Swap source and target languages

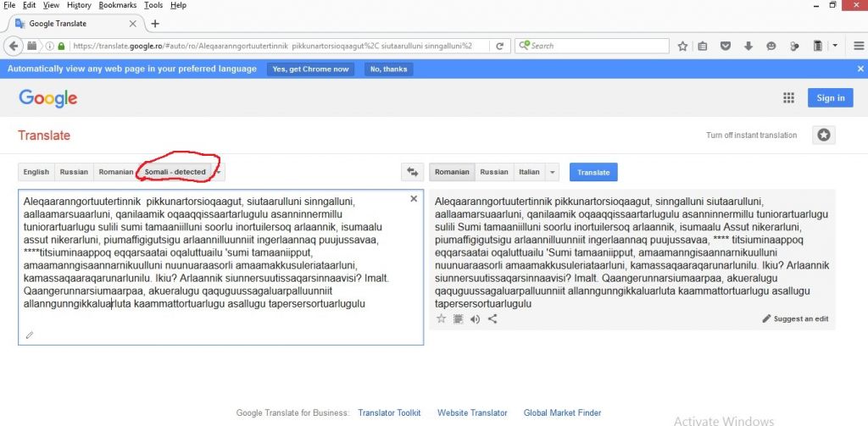tap(413, 172)
